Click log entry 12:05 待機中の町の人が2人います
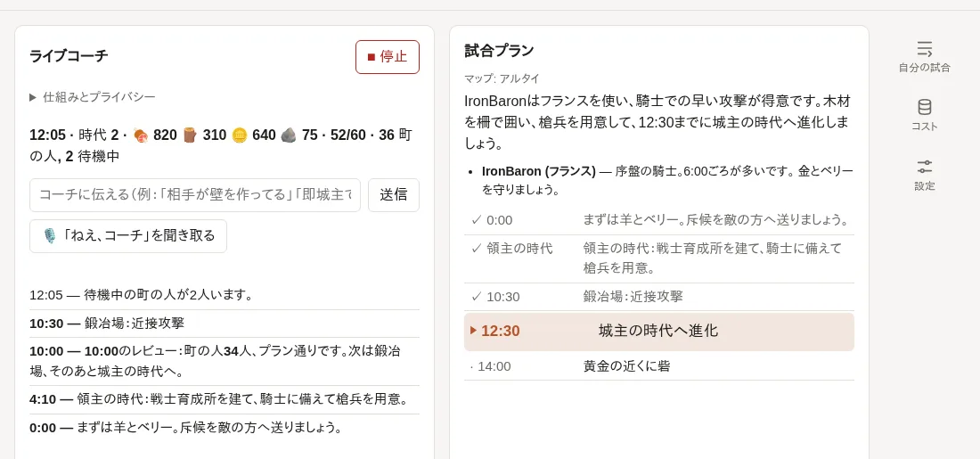This screenshot has width=980, height=459. 225,294
